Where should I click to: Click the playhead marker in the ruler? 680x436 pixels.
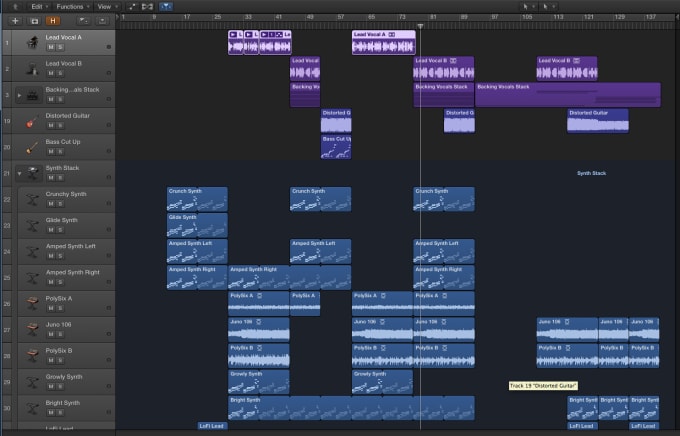tap(420, 26)
